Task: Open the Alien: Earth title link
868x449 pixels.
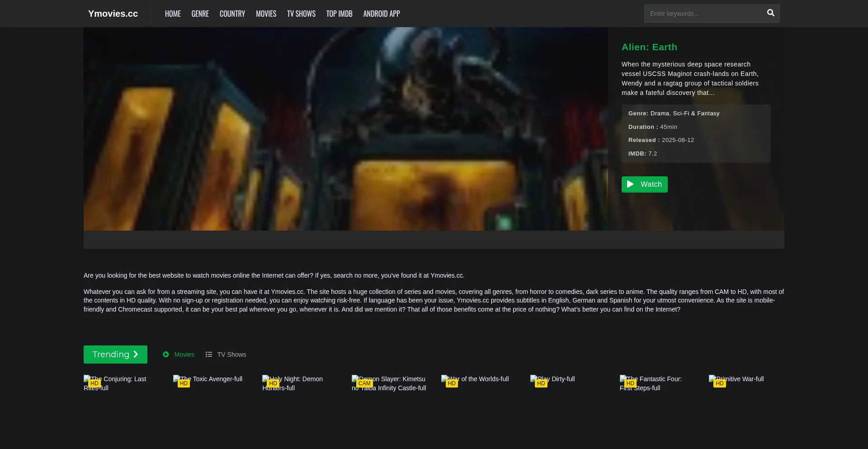Action: click(x=649, y=47)
